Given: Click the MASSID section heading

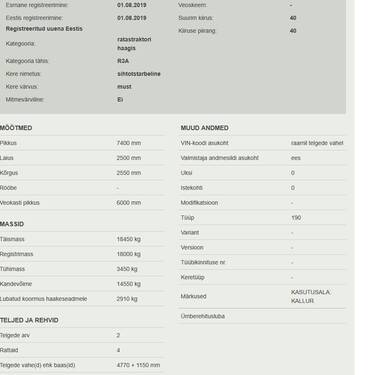Looking at the screenshot, I should point(12,224).
